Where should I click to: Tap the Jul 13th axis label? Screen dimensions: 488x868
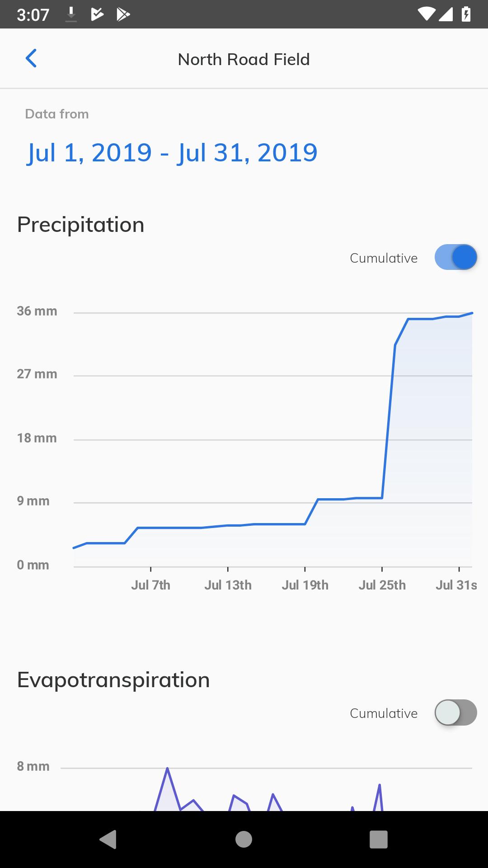click(x=228, y=585)
